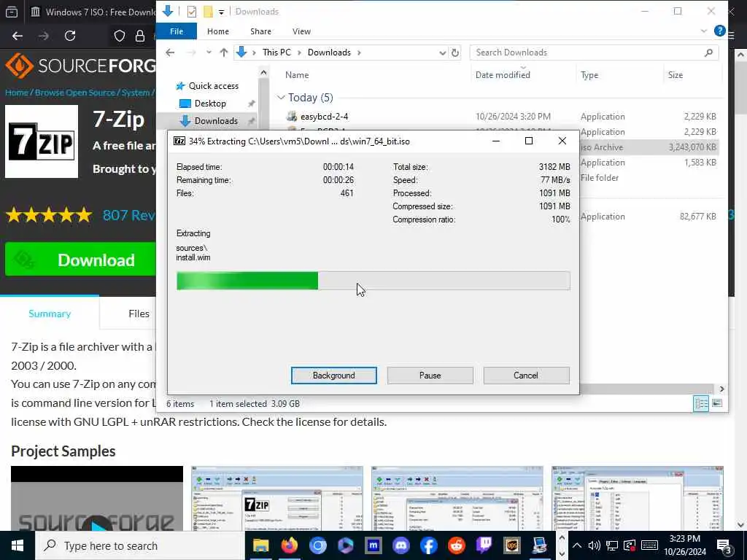Open recent locations dropdown in Explorer
Viewport: 747px width, 560px height.
[209, 52]
